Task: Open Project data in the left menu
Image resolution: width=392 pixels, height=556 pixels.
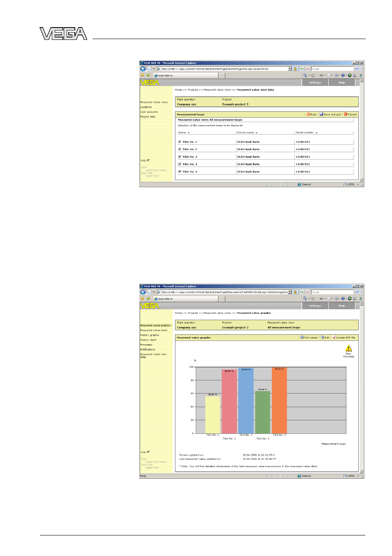Action: pos(148,117)
